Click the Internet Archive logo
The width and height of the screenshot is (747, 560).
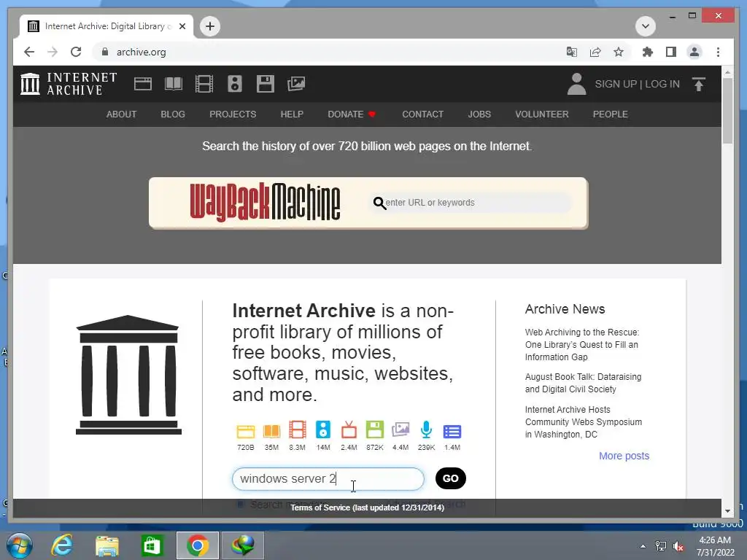[x=69, y=84]
